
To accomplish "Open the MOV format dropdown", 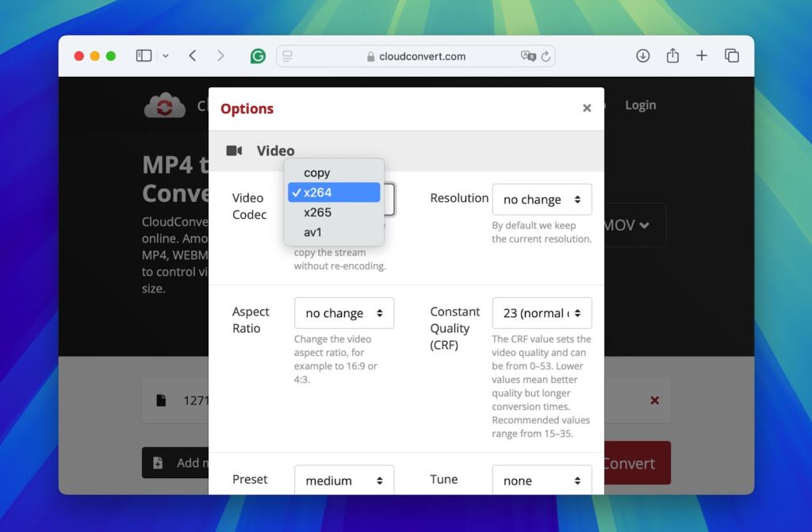I will 635,225.
